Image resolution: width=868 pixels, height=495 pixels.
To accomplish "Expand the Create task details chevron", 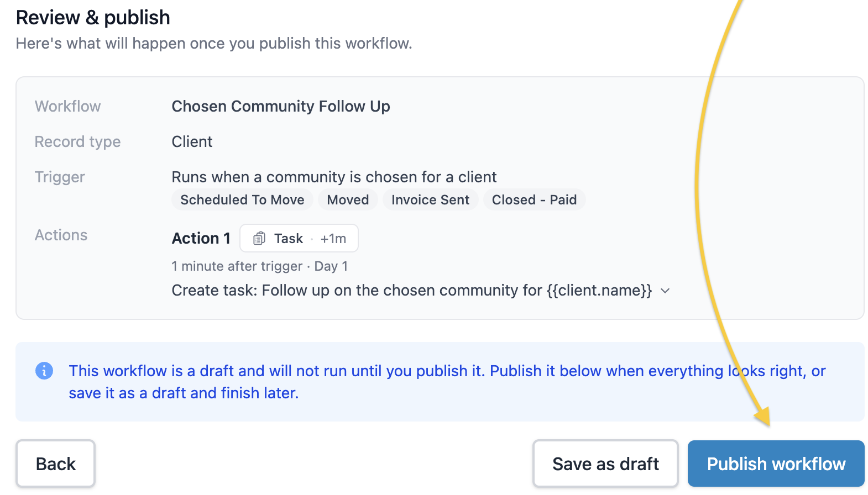I will tap(666, 291).
